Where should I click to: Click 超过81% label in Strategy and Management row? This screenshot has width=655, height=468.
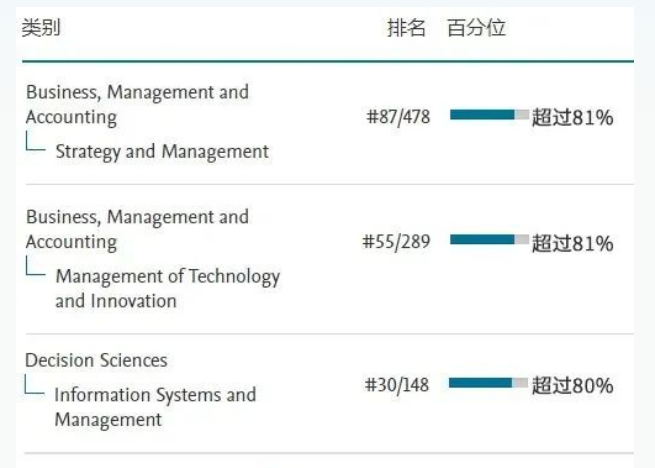click(572, 117)
